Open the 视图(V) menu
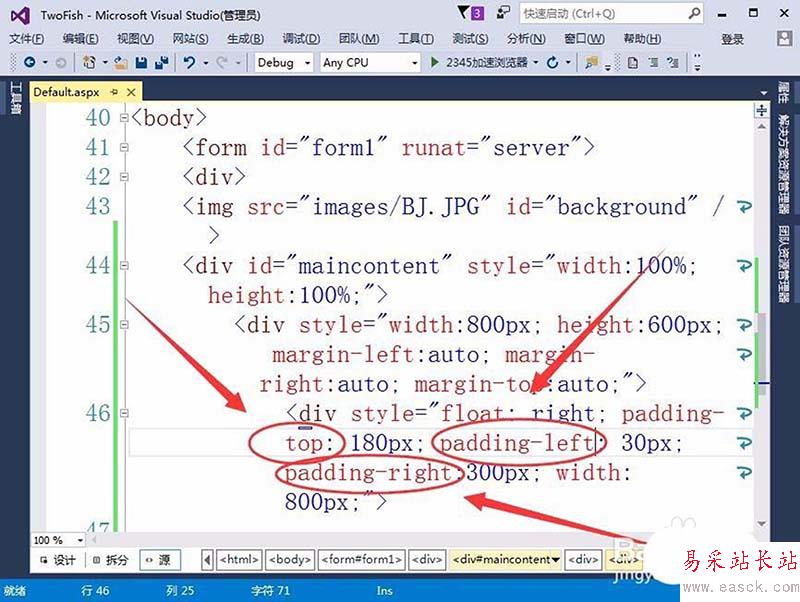This screenshot has height=602, width=800. (135, 39)
